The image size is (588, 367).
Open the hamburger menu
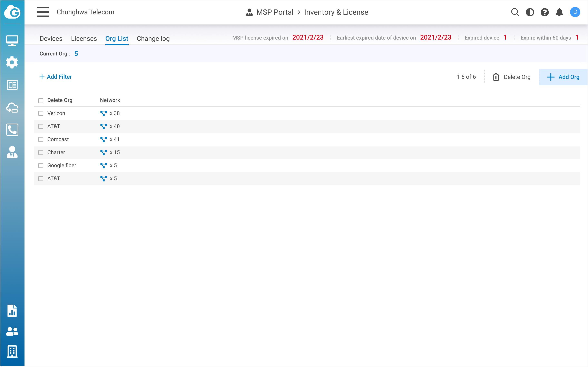click(x=43, y=12)
